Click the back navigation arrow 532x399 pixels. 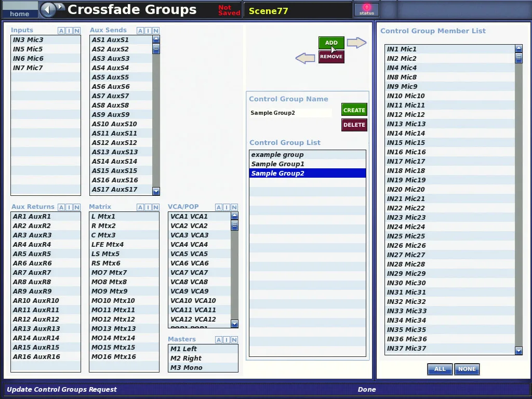[x=48, y=9]
